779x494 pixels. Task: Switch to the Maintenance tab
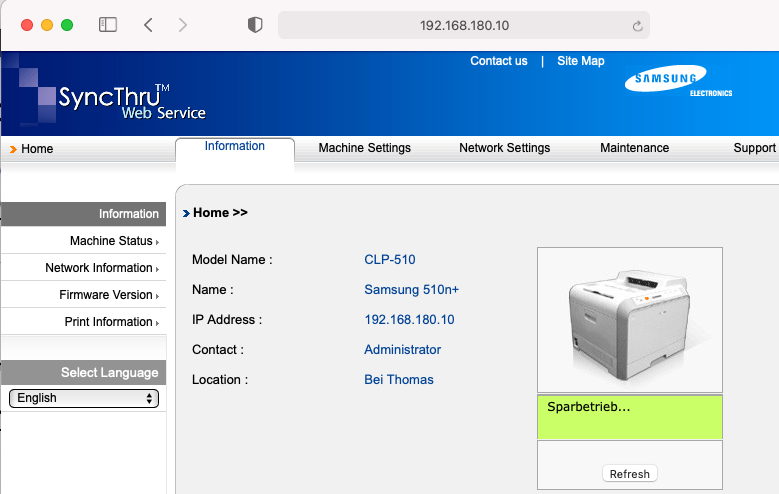click(x=634, y=148)
